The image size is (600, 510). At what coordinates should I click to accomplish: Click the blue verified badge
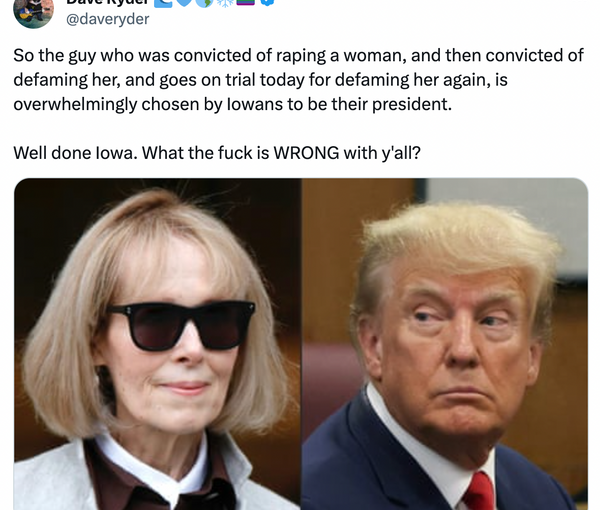267,2
